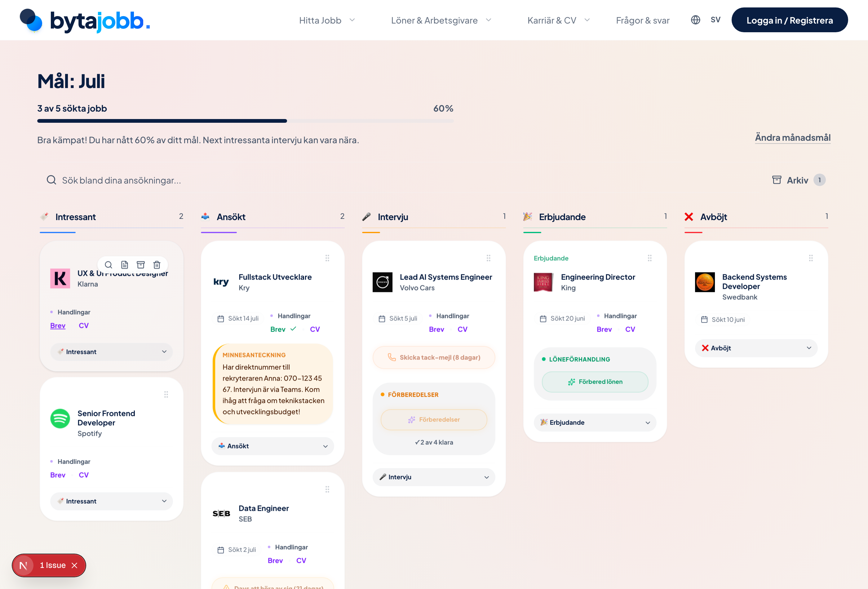This screenshot has width=868, height=589.
Task: Click the Logga in / Registrera button
Action: coord(790,20)
